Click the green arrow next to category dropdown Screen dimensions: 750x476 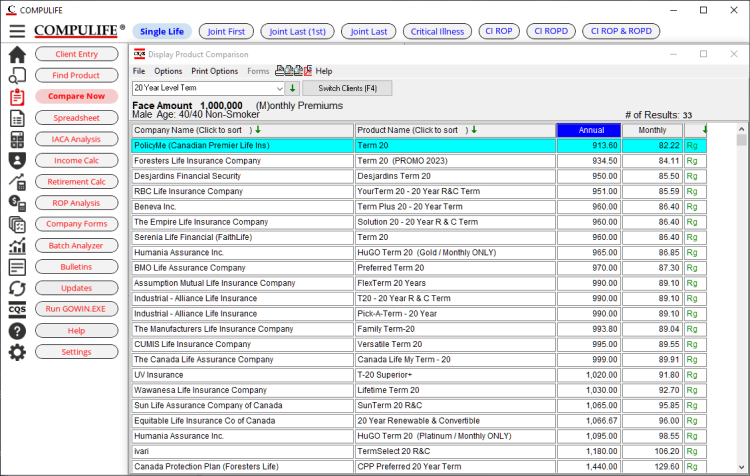pos(292,88)
